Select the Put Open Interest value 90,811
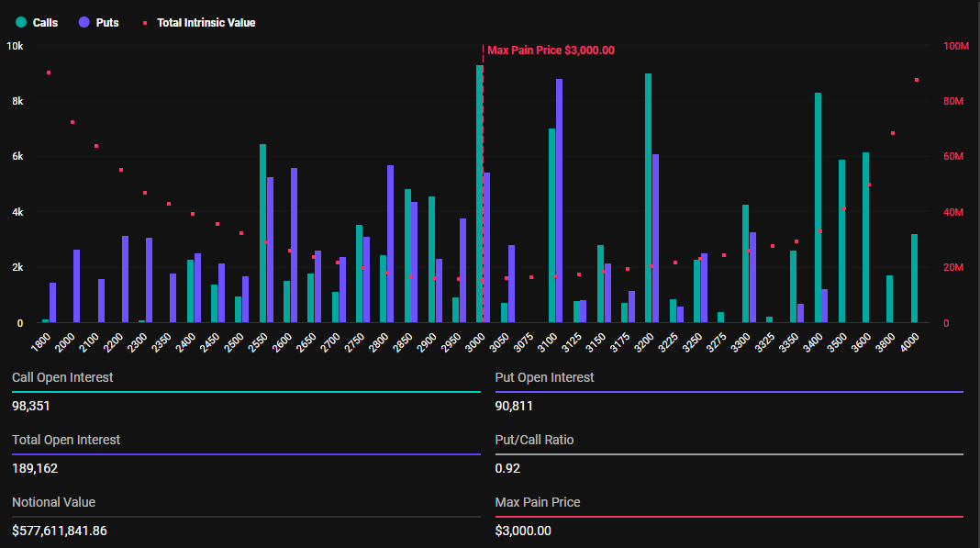This screenshot has height=548, width=980. point(514,406)
